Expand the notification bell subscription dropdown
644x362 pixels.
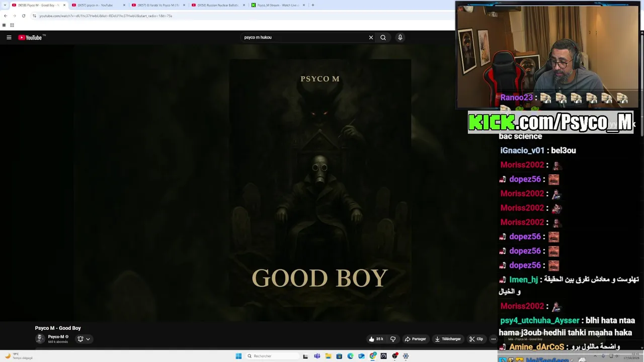(x=84, y=339)
